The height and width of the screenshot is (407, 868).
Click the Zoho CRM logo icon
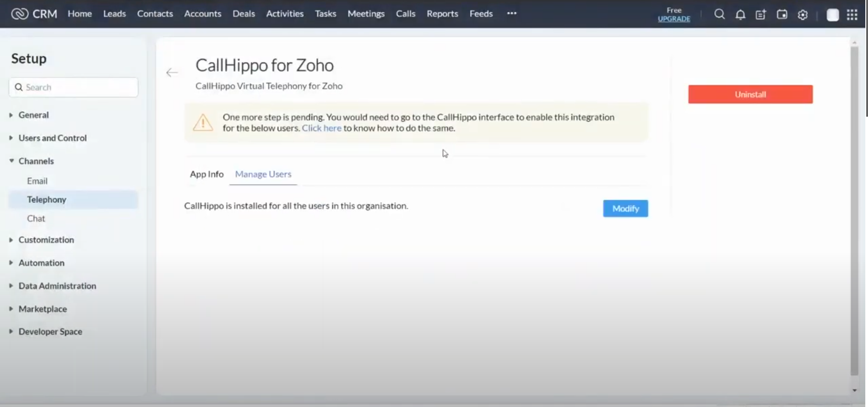(x=19, y=14)
